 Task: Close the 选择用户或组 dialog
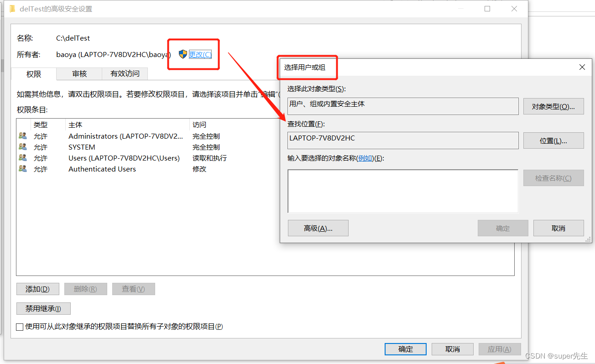point(582,67)
